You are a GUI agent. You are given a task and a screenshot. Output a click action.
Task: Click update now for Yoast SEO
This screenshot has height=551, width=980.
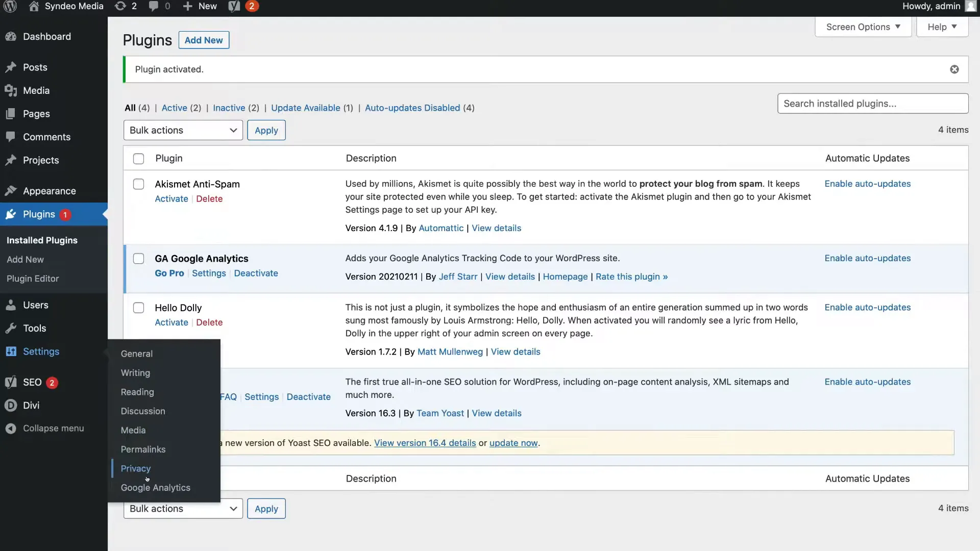click(513, 443)
